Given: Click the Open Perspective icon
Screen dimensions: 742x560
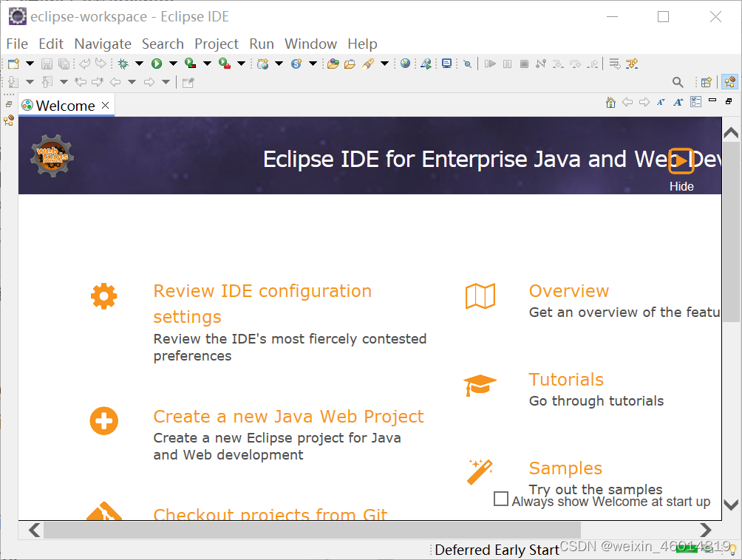Looking at the screenshot, I should coord(705,82).
